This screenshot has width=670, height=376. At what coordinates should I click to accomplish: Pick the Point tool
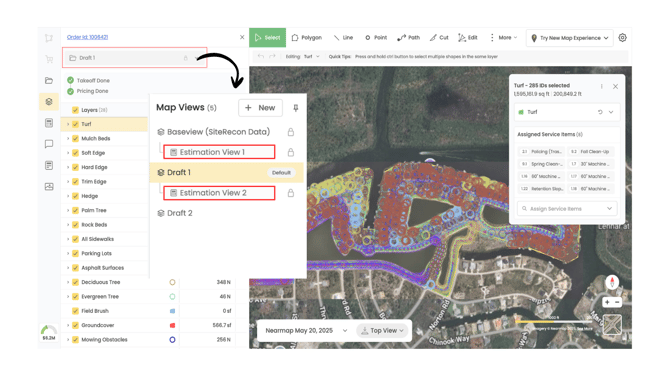(x=376, y=38)
